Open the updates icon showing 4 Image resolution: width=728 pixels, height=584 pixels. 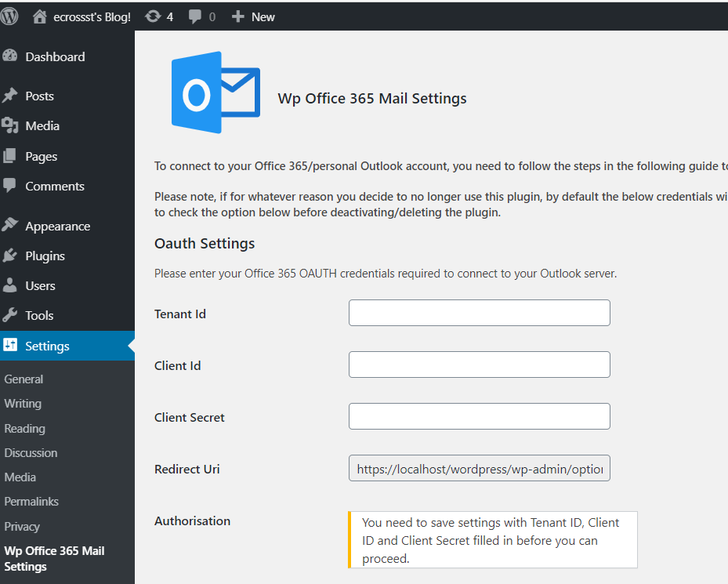153,16
